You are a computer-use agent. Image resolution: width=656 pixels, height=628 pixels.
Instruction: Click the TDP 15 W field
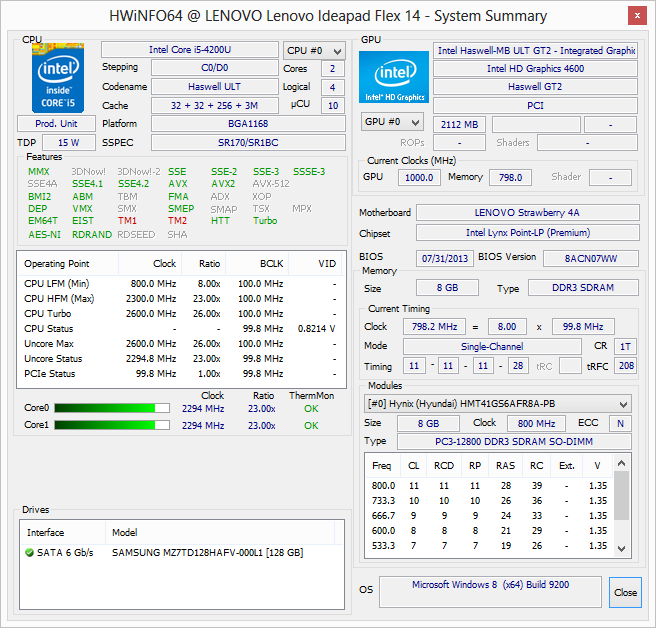click(69, 143)
